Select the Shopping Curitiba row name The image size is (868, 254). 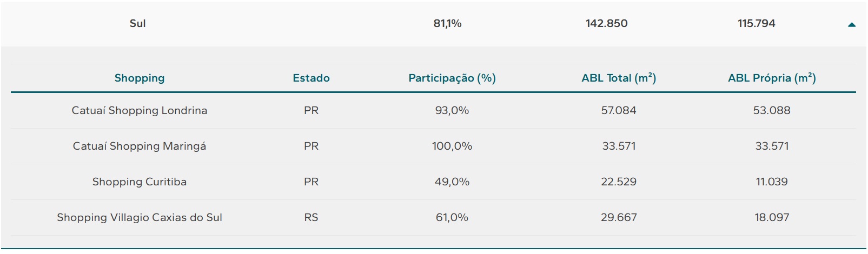[140, 182]
